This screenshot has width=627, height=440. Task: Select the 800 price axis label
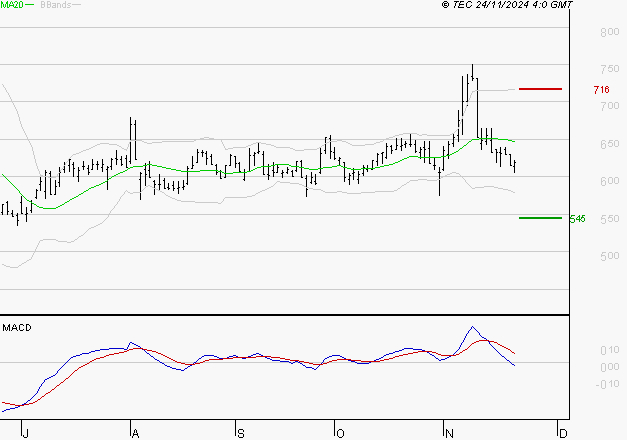tap(610, 32)
